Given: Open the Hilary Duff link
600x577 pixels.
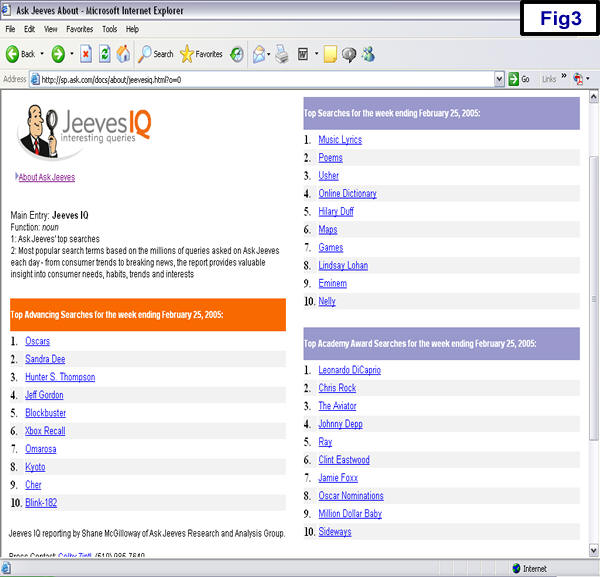Looking at the screenshot, I should point(336,212).
